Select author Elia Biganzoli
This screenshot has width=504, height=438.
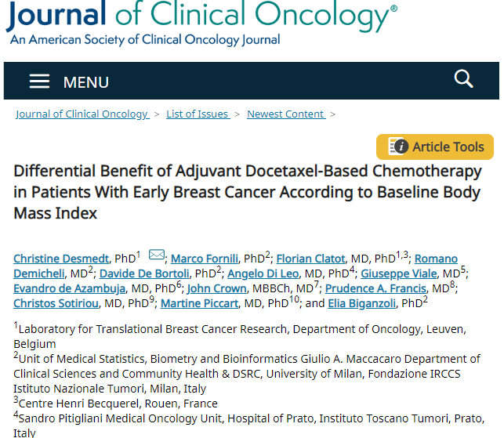(x=361, y=303)
